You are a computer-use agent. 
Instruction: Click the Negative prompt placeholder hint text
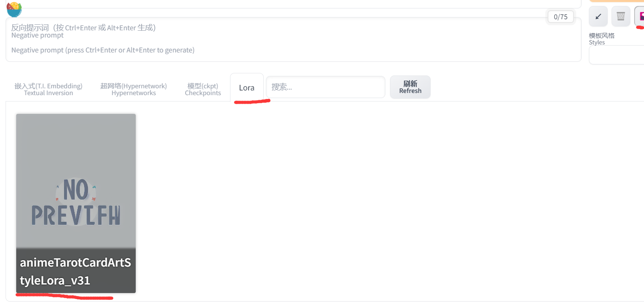click(103, 50)
